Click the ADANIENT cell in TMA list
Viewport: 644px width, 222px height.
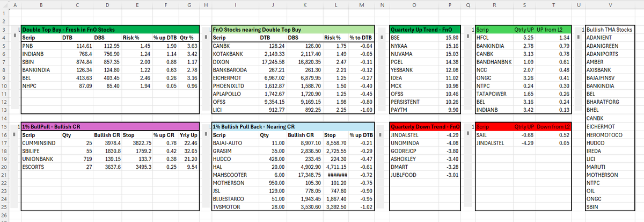click(611, 39)
